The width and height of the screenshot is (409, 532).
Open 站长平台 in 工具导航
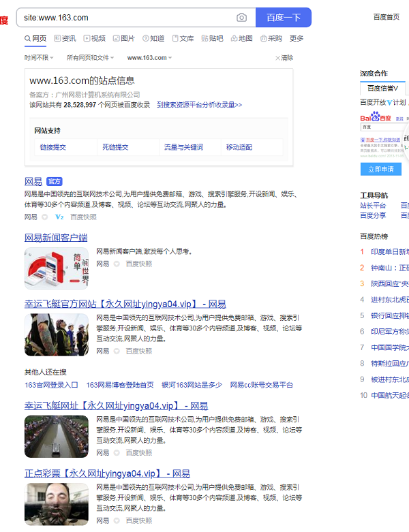373,205
